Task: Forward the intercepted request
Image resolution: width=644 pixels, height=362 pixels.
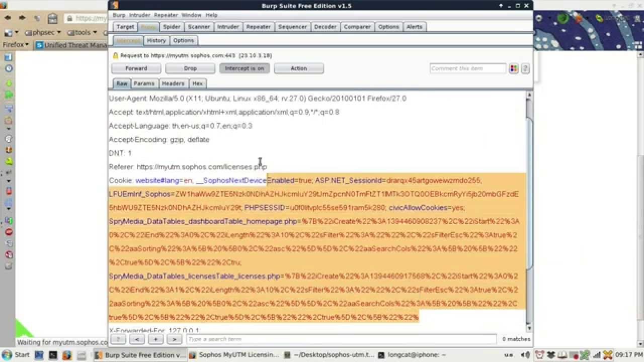Action: pos(136,68)
